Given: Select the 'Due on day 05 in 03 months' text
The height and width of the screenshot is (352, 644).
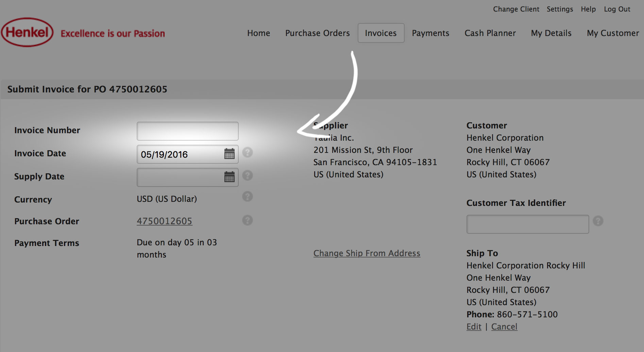Looking at the screenshot, I should pos(177,248).
